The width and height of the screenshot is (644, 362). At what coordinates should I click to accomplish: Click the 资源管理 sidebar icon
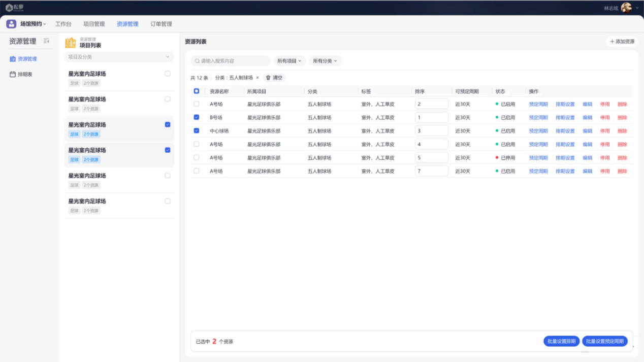point(13,59)
